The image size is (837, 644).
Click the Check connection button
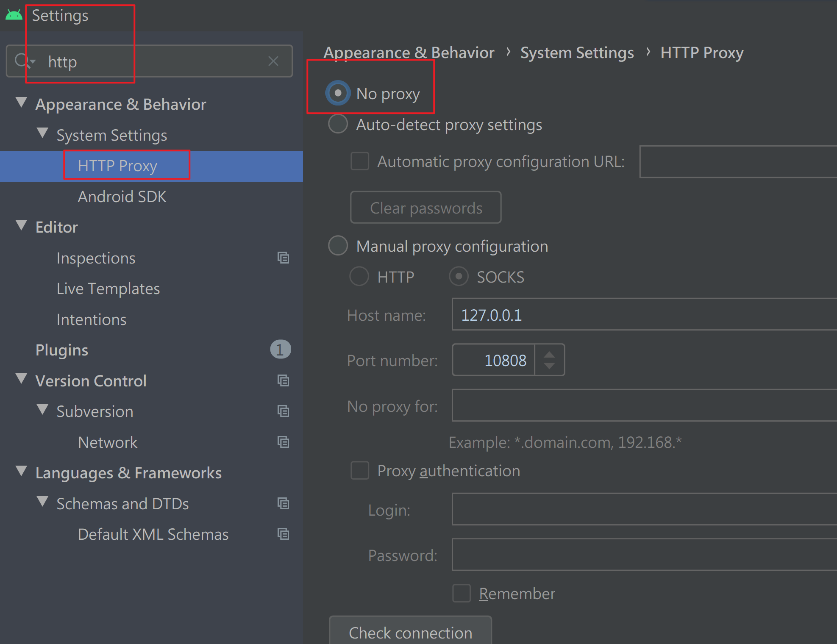point(410,632)
